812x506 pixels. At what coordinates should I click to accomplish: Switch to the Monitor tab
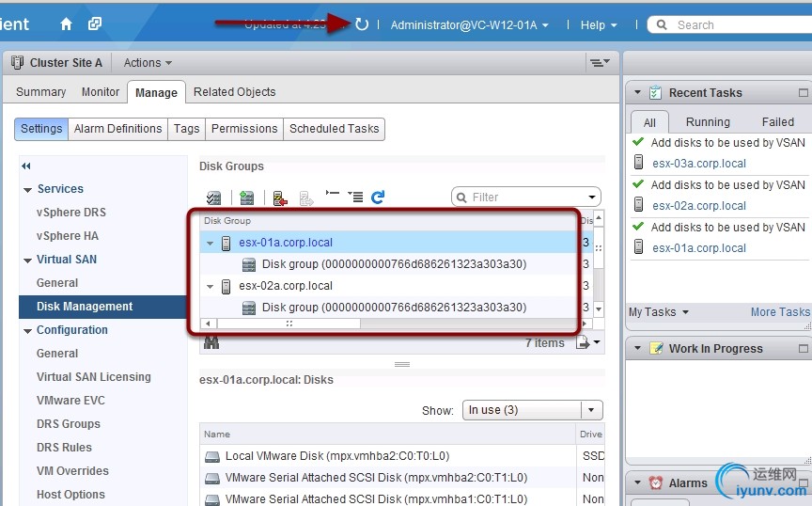101,92
